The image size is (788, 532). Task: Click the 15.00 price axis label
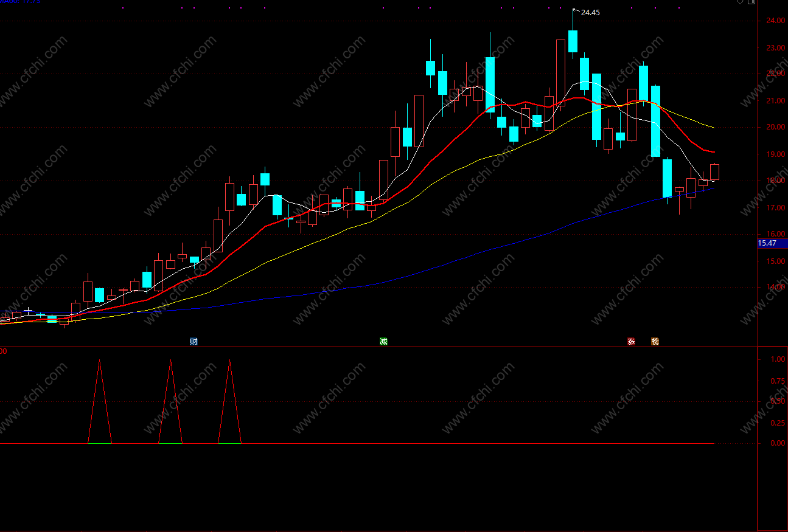click(x=775, y=261)
